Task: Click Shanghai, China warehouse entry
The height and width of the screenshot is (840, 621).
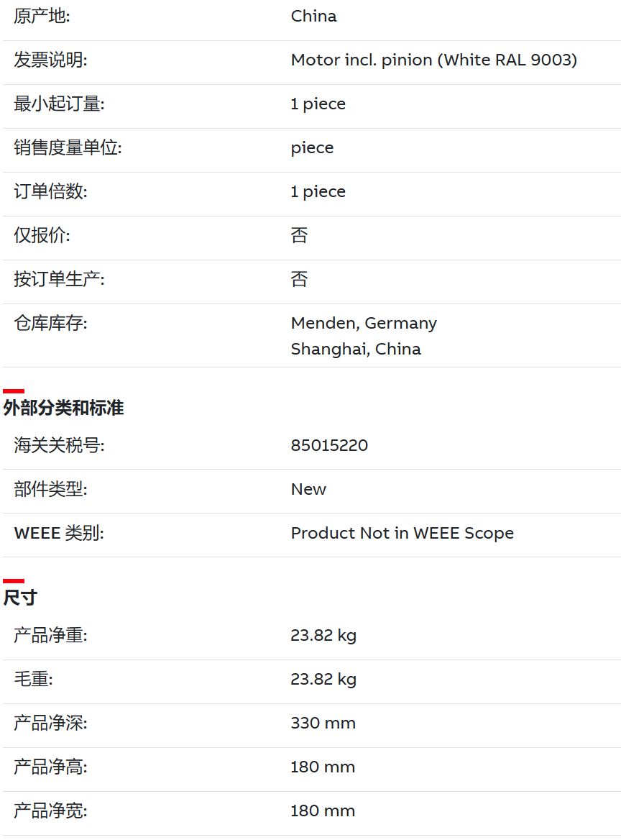Action: coord(356,349)
